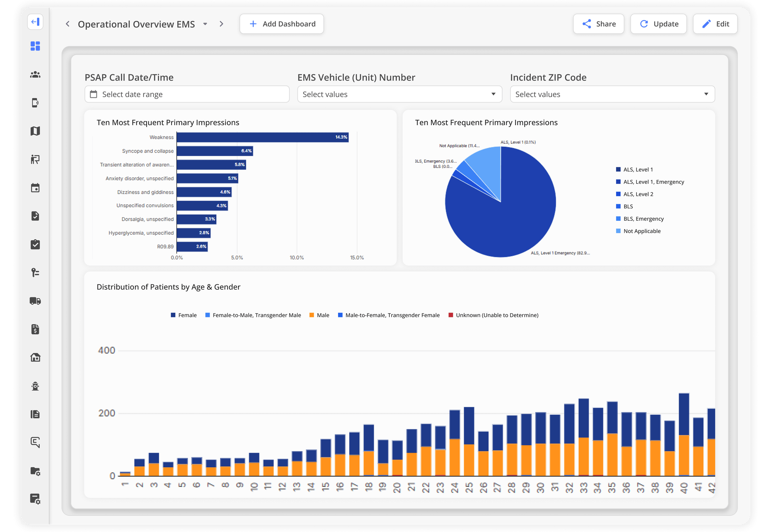Open the card settings icon at sidebar bottom
The image size is (771, 532).
tap(35, 499)
